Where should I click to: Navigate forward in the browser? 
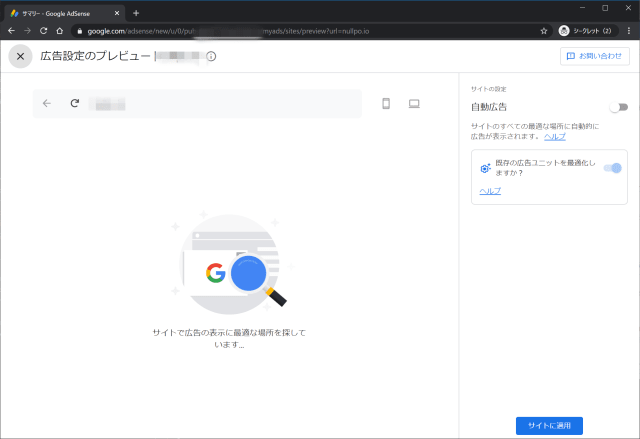click(27, 31)
